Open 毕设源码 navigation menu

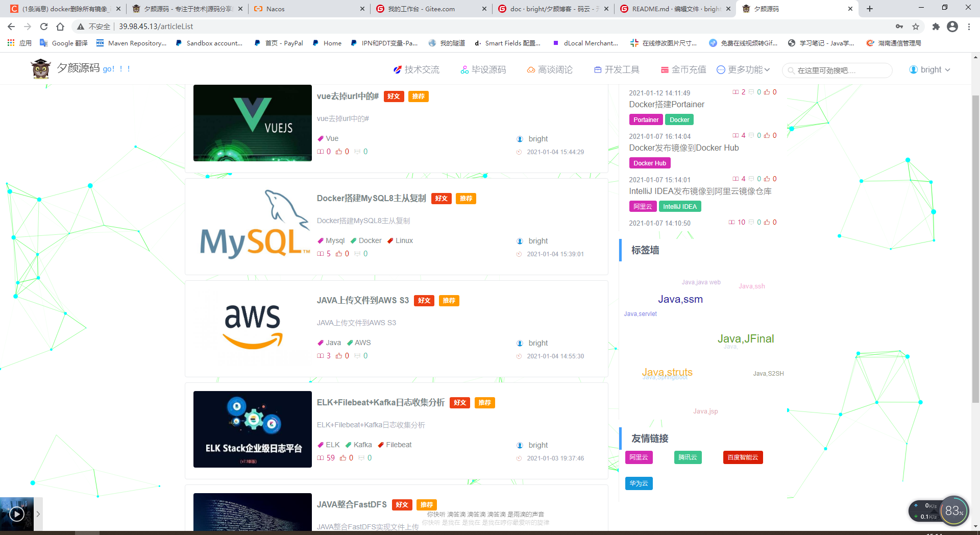click(x=483, y=69)
